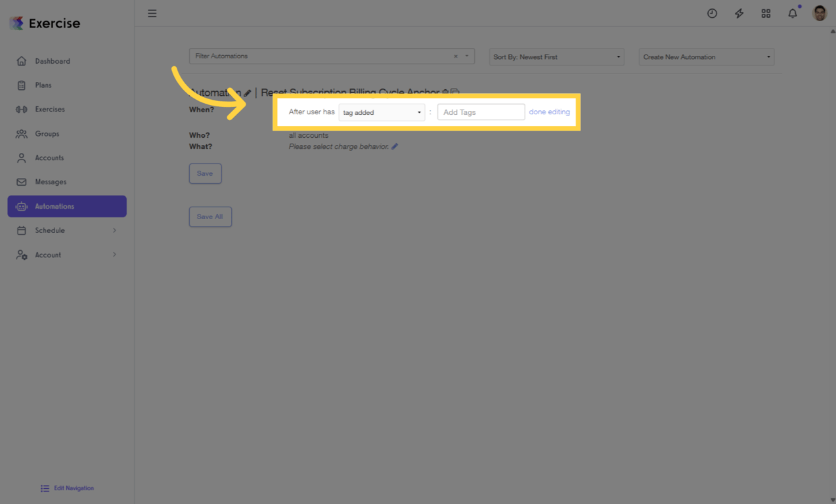
Task: Click the Plans clipboard icon
Action: point(22,85)
